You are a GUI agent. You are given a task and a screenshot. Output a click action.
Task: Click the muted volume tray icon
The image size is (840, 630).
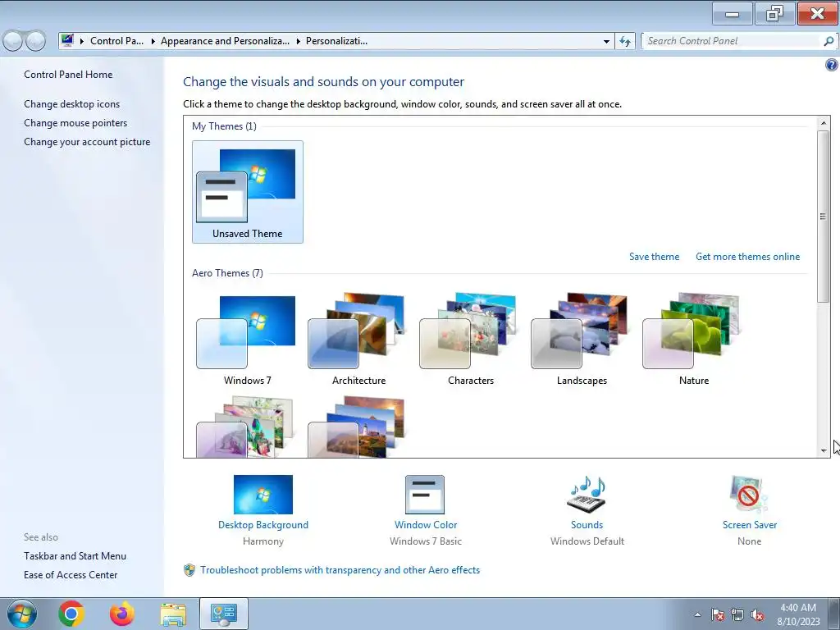point(757,615)
